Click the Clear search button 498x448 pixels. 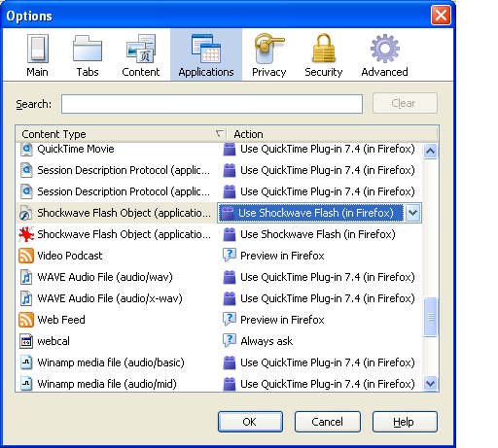click(x=405, y=103)
